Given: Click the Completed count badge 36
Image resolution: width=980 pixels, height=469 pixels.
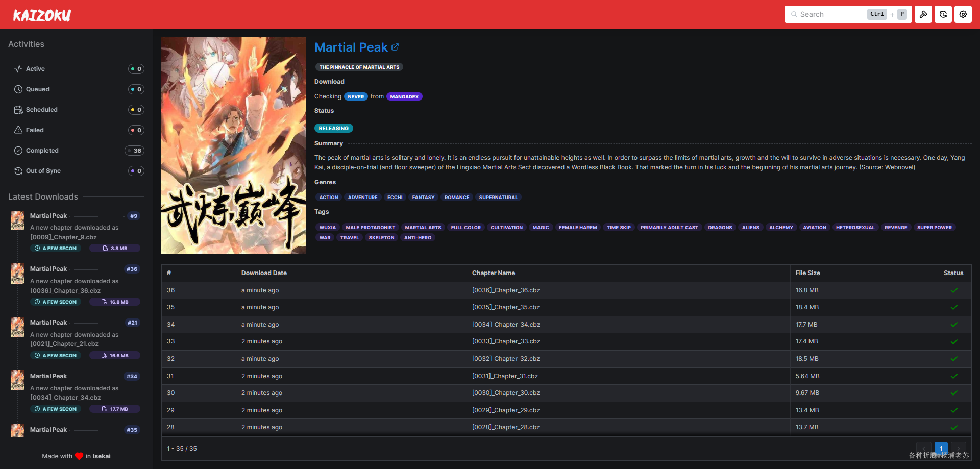Looking at the screenshot, I should pos(135,151).
